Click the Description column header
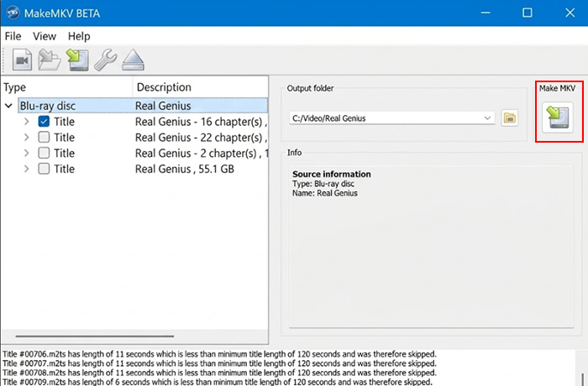Screen dimensions: 588x386 (x=201, y=87)
